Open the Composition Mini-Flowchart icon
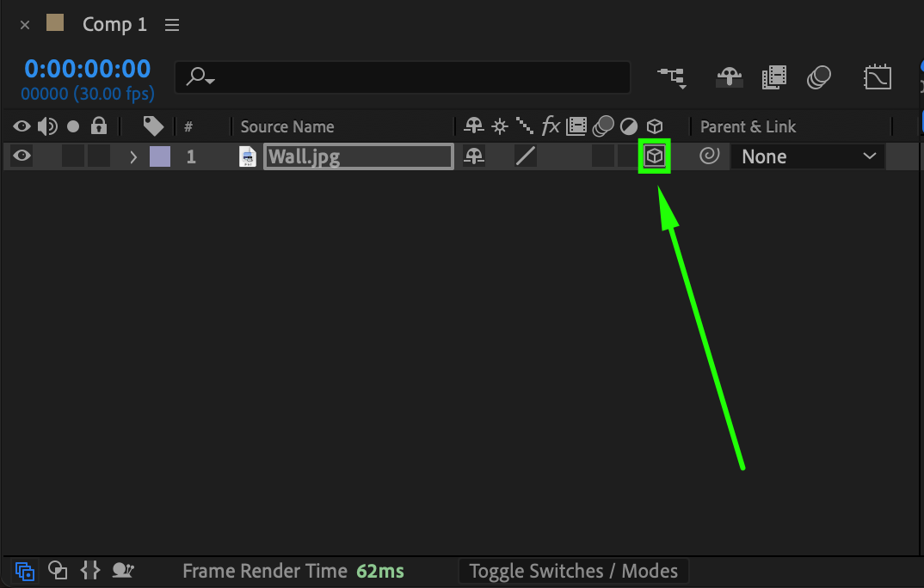This screenshot has height=588, width=924. [x=673, y=77]
